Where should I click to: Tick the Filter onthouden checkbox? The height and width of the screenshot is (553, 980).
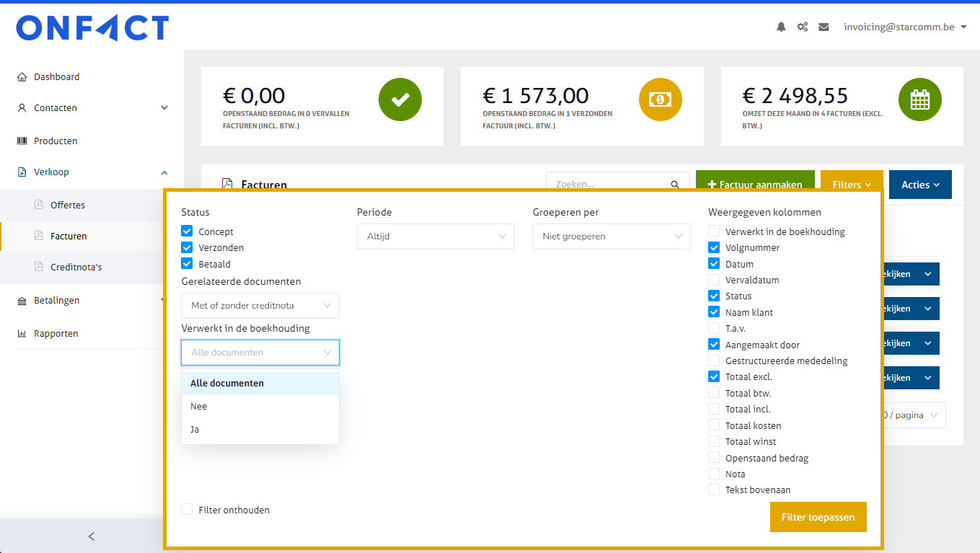click(x=187, y=510)
